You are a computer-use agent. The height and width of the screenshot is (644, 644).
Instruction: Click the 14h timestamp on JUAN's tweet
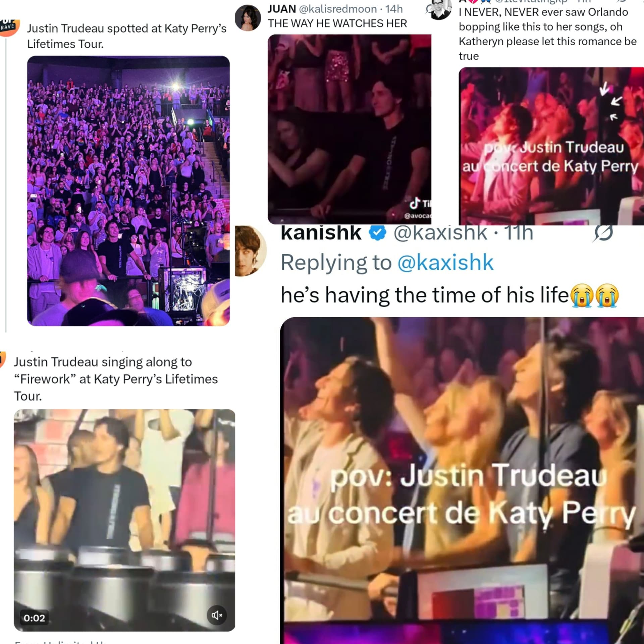coord(394,9)
